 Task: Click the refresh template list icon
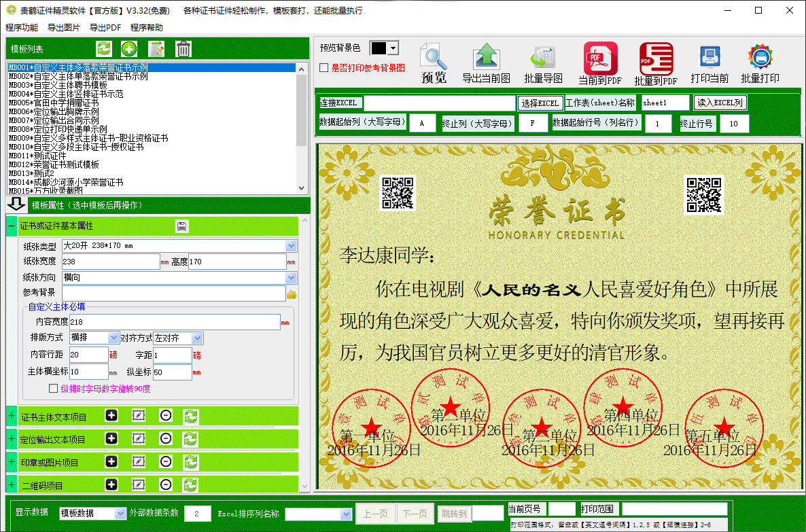coord(104,49)
